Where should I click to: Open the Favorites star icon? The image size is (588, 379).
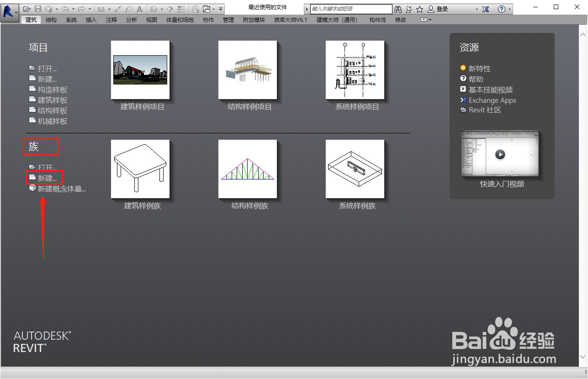tap(419, 9)
